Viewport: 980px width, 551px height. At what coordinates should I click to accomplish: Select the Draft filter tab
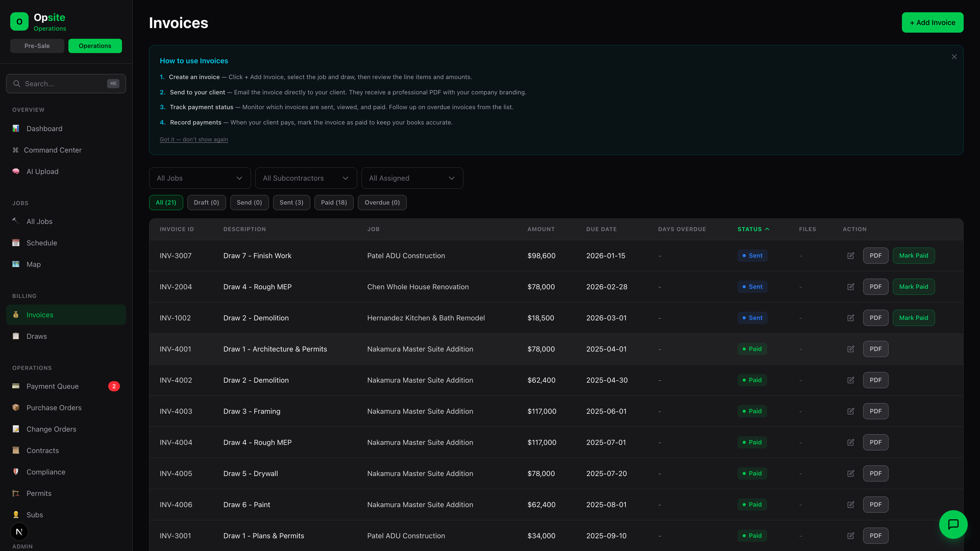(206, 202)
